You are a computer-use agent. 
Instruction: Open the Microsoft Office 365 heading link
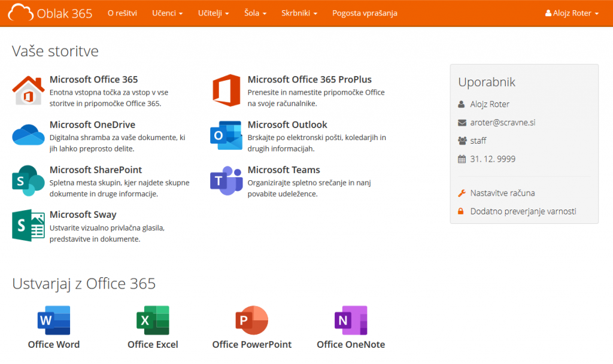pyautogui.click(x=94, y=80)
